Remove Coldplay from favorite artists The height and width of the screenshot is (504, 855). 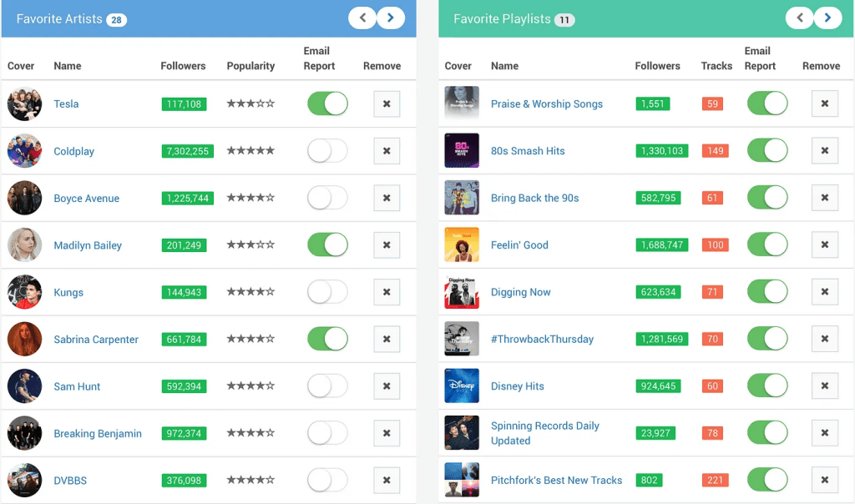tap(387, 151)
